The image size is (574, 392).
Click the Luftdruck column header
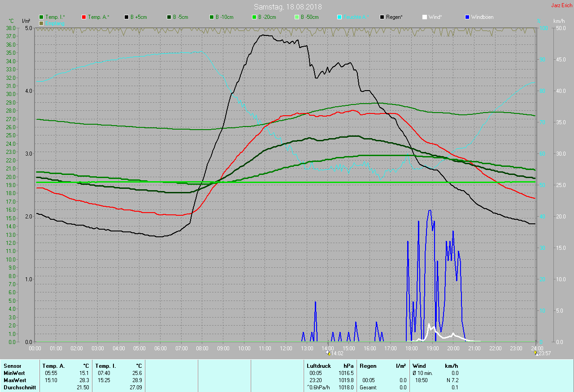[x=319, y=366]
